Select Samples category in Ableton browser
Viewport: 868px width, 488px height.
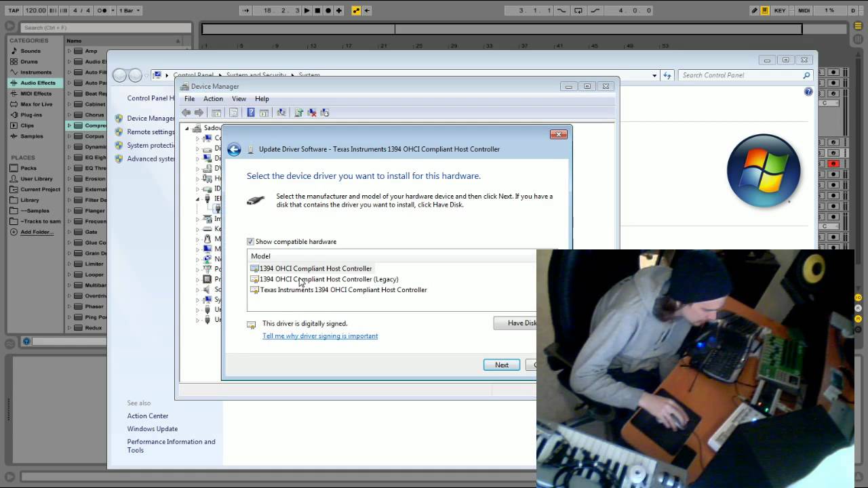tap(31, 136)
